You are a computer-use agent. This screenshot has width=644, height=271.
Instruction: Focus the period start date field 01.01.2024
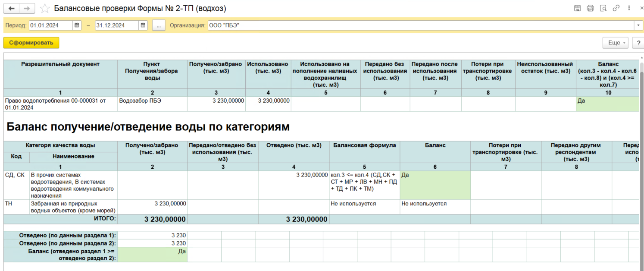tap(51, 25)
